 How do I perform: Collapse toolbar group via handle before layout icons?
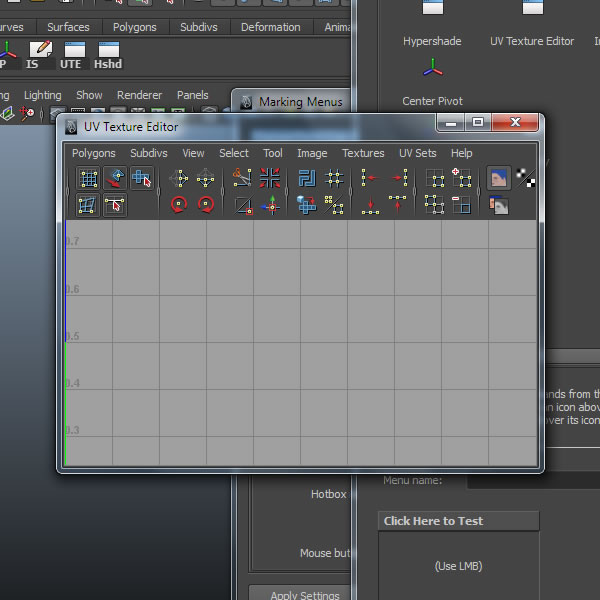286,191
